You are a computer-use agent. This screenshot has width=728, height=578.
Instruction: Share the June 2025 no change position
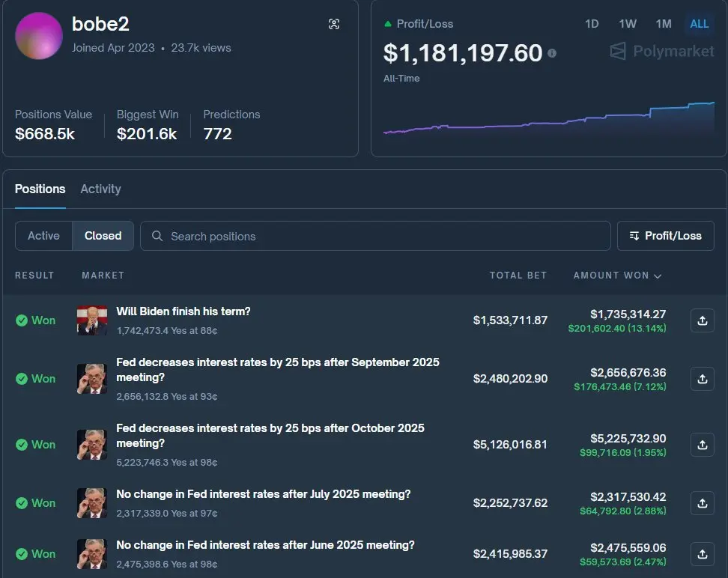tap(702, 554)
